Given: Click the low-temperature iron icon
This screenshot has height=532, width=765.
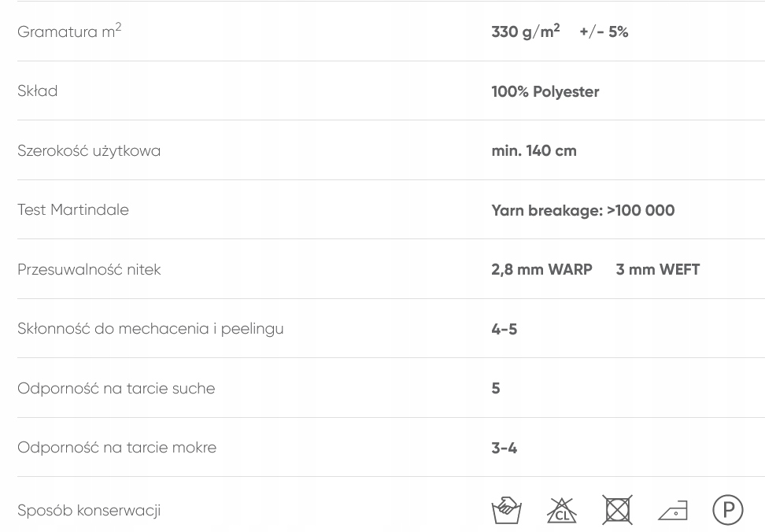Looking at the screenshot, I should 673,511.
